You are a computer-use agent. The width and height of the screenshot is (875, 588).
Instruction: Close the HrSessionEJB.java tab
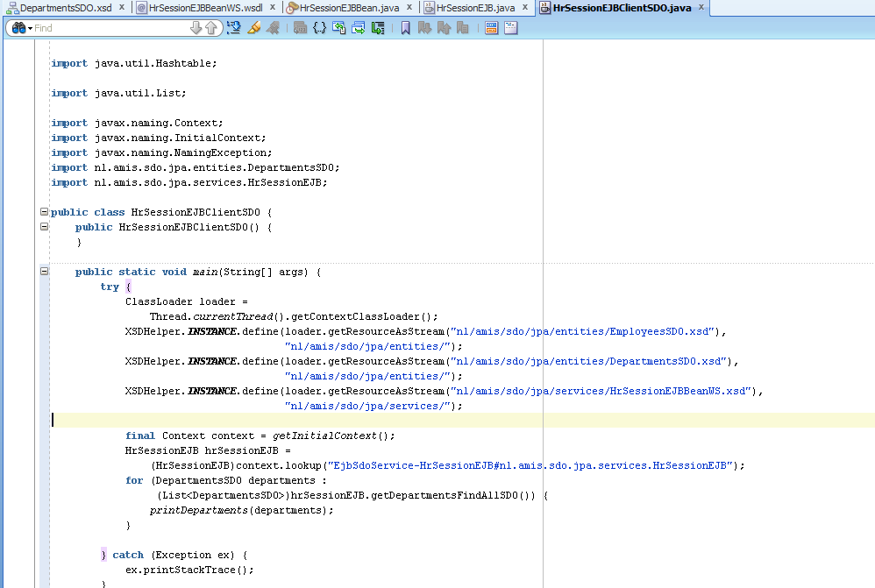[x=526, y=7]
